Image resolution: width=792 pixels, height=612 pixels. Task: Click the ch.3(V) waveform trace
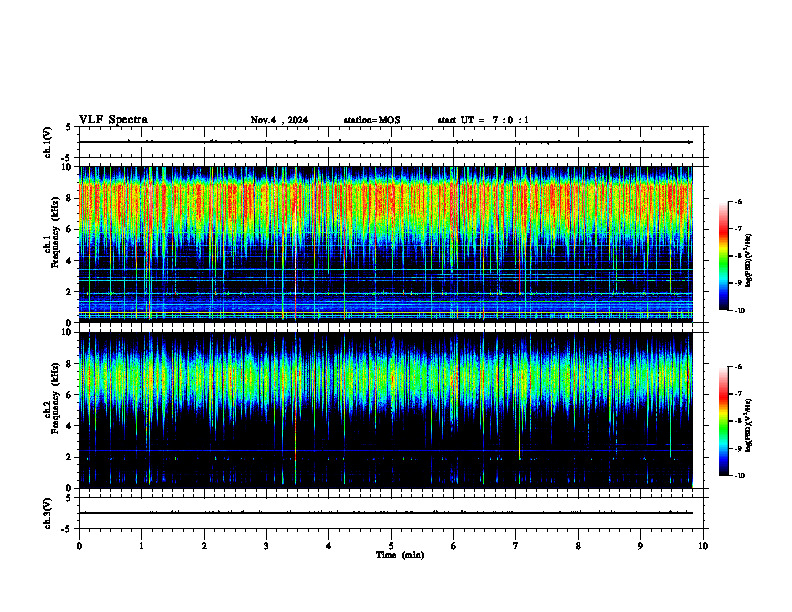click(x=386, y=513)
